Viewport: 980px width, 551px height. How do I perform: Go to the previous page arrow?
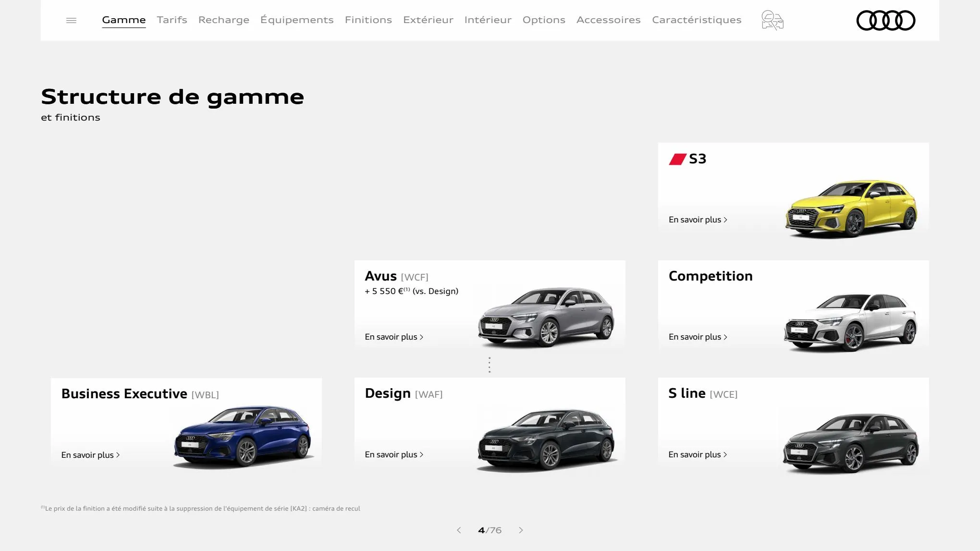[x=459, y=530]
